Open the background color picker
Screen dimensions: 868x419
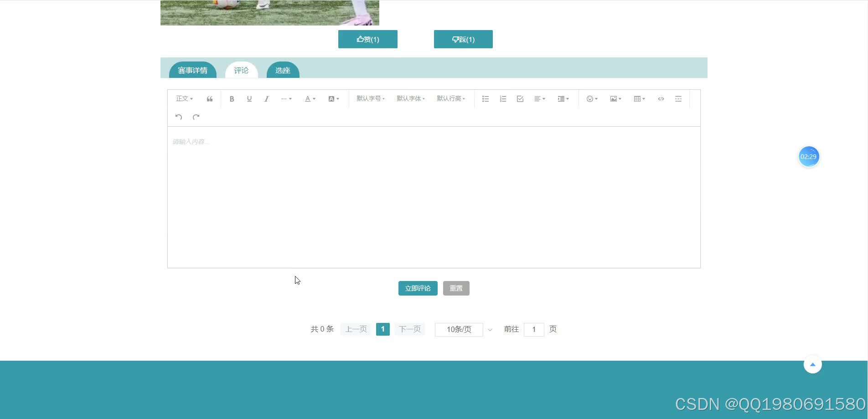[334, 99]
